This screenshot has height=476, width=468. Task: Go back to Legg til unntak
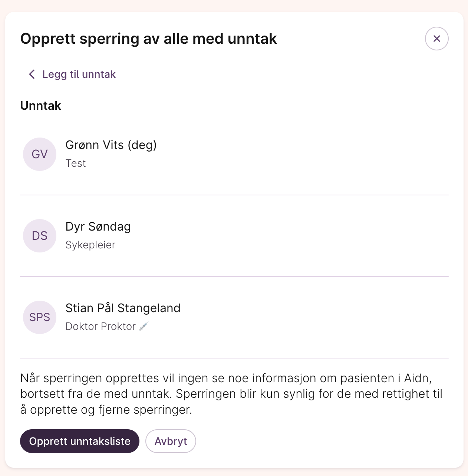pos(79,74)
